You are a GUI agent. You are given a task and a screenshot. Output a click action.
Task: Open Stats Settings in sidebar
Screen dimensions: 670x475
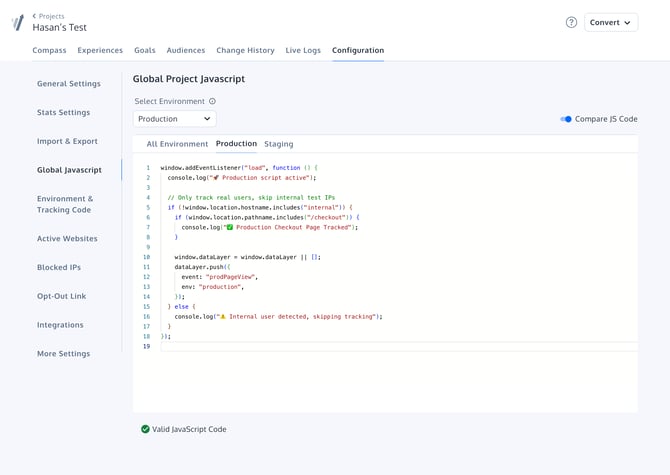tap(63, 112)
